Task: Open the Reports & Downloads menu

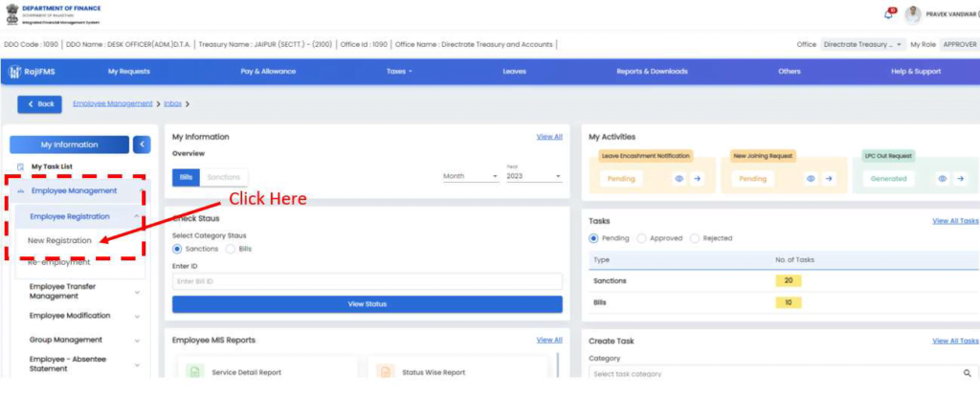Action: [652, 72]
